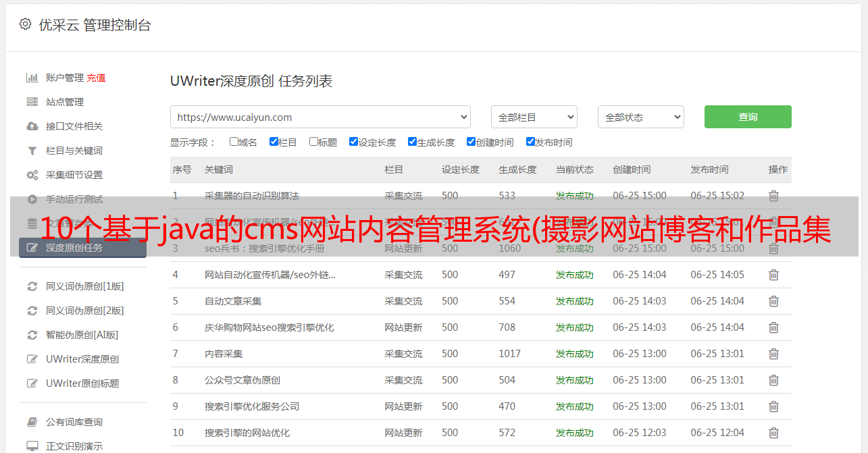Open 智能伪原创[AI版] in the sidebar
The width and height of the screenshot is (868, 453).
pos(82,335)
